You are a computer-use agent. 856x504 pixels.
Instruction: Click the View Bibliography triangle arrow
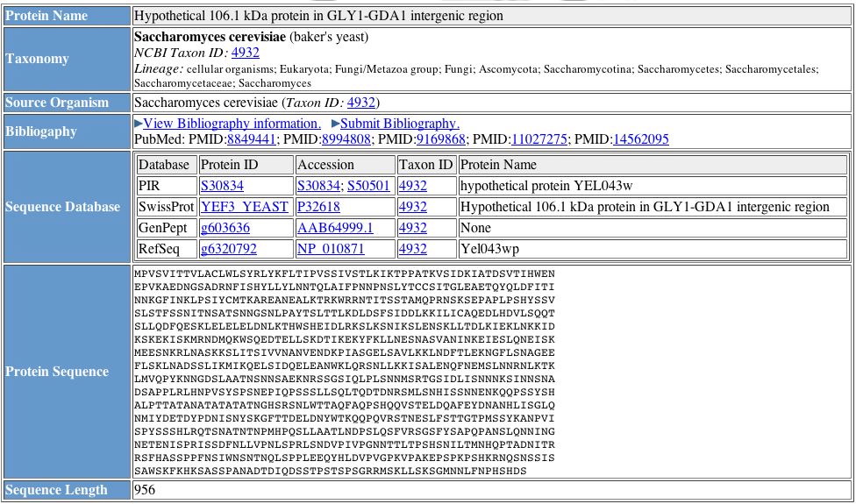pyautogui.click(x=139, y=124)
